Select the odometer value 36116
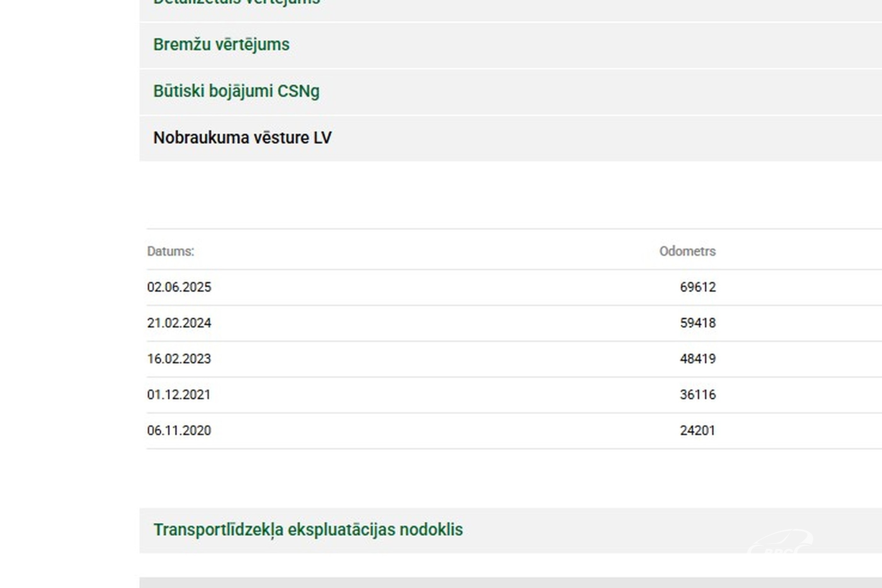The width and height of the screenshot is (882, 588). (697, 395)
